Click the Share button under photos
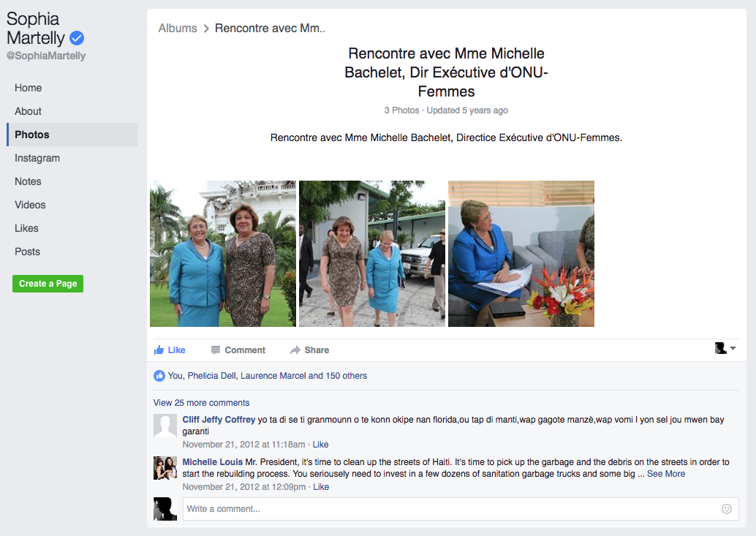This screenshot has width=756, height=536. tap(309, 350)
